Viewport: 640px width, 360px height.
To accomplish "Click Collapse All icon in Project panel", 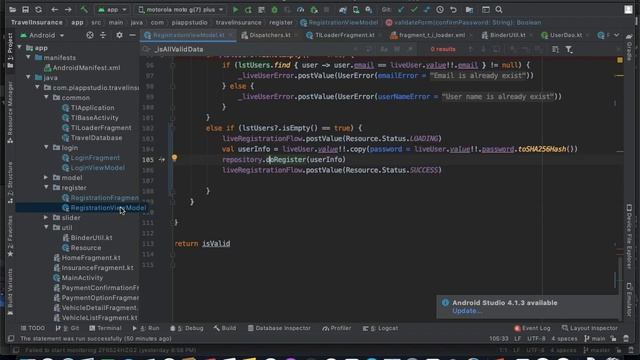I will click(x=103, y=36).
